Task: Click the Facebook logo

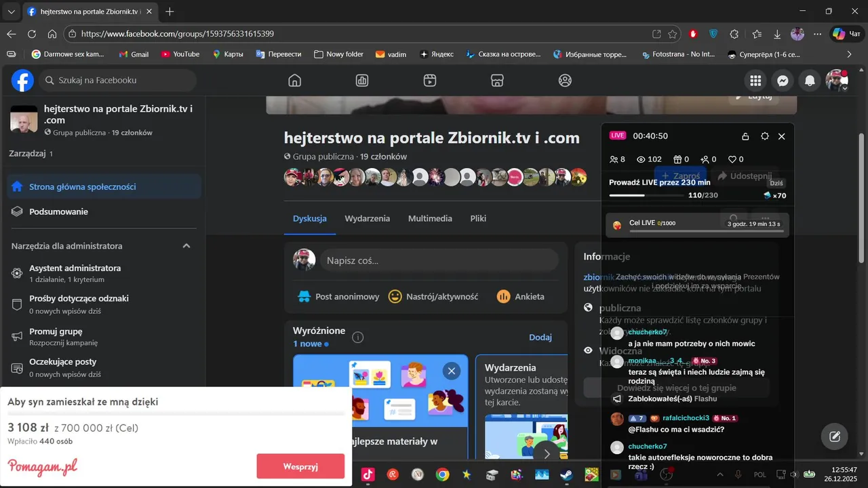Action: (x=22, y=81)
